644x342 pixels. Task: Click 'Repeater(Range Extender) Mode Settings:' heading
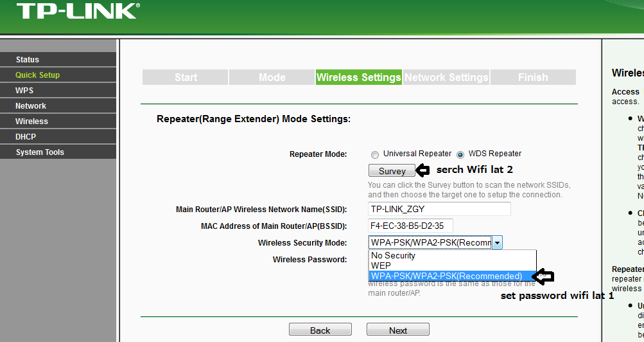pos(254,119)
